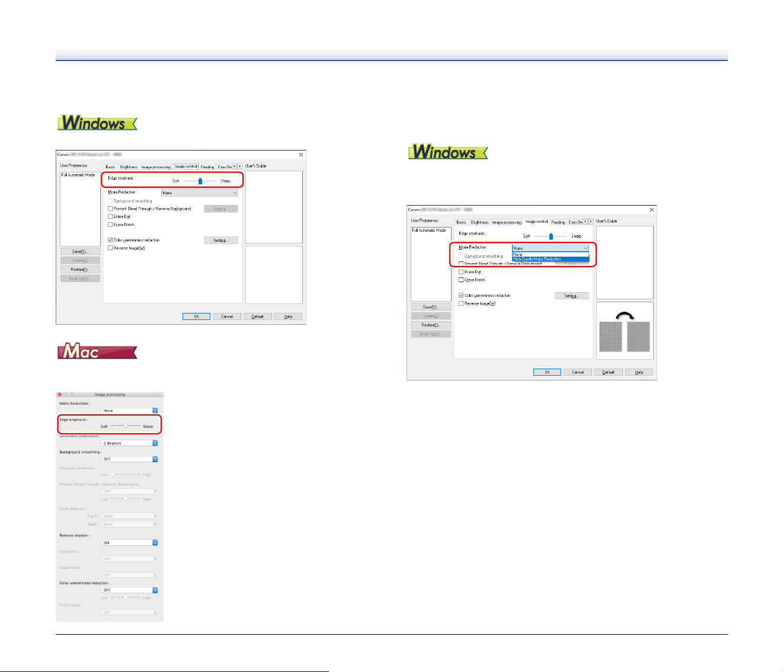Click Edge emphasis slider in the open-Moire-list dialog
The image size is (784, 672).
coord(551,236)
